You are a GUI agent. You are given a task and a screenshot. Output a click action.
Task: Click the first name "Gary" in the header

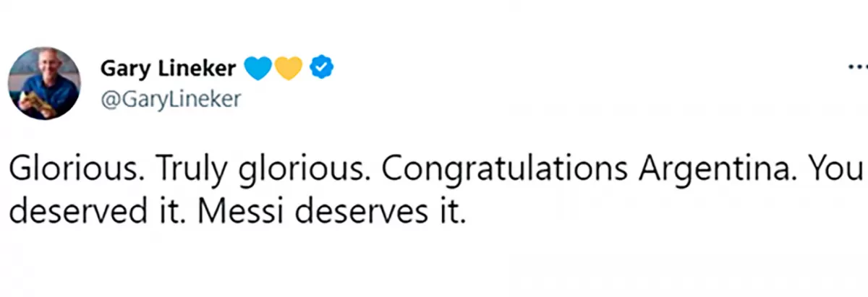click(123, 69)
